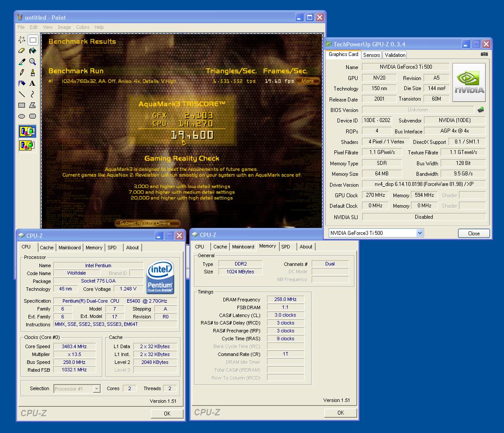Image resolution: width=504 pixels, height=433 pixels.
Task: Select the opaque selection option in Paint
Action: pyautogui.click(x=28, y=131)
